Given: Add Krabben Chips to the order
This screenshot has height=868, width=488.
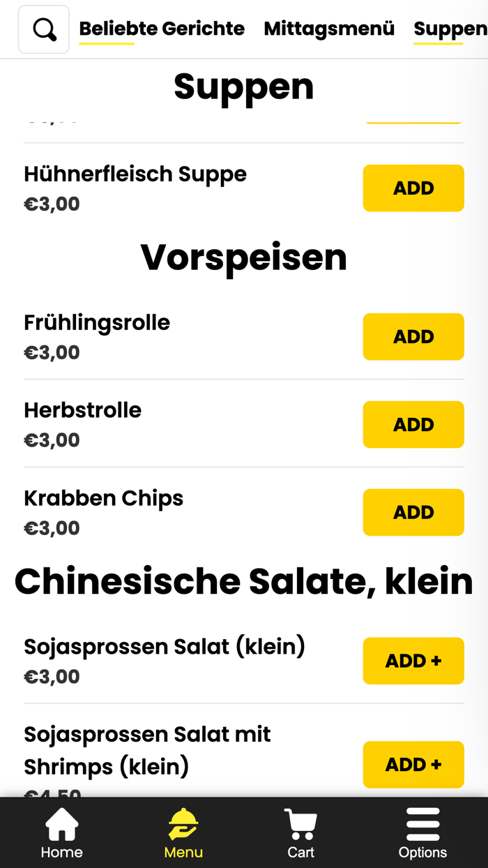Looking at the screenshot, I should (413, 512).
